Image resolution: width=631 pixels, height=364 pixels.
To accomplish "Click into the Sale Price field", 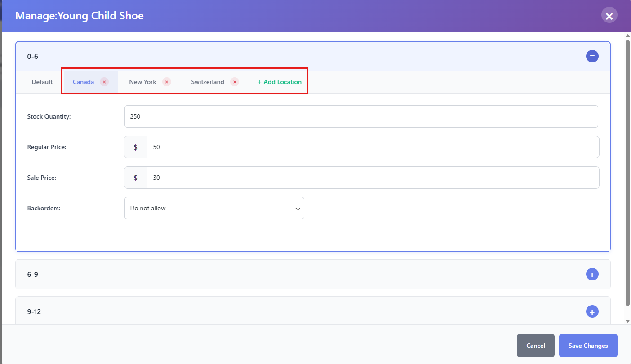I will 373,178.
